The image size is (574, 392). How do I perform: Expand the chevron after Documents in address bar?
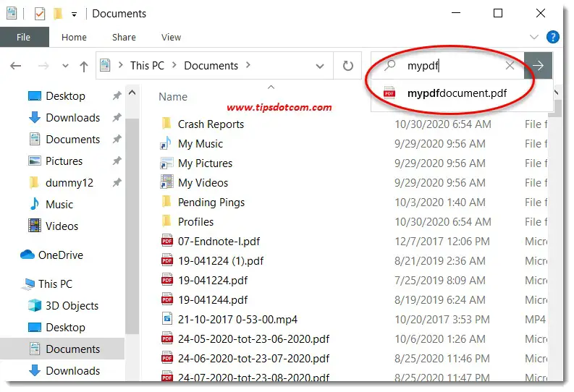click(248, 65)
